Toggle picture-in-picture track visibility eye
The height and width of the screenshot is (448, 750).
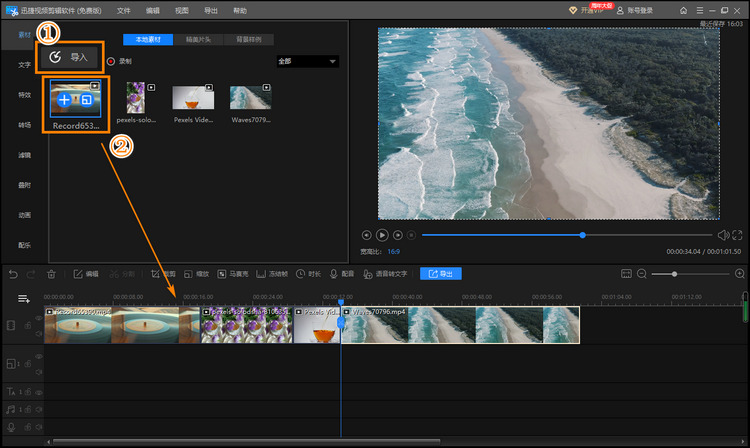tap(39, 357)
